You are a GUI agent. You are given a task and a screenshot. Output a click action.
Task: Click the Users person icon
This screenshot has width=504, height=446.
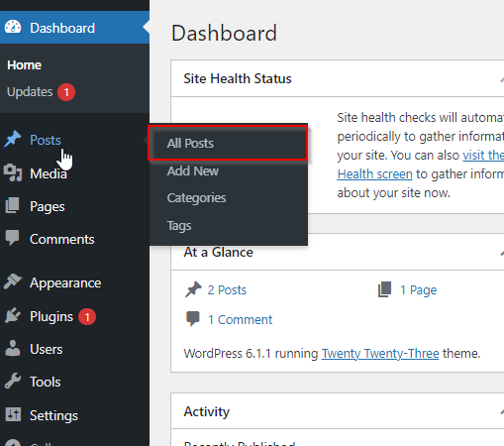pos(13,348)
